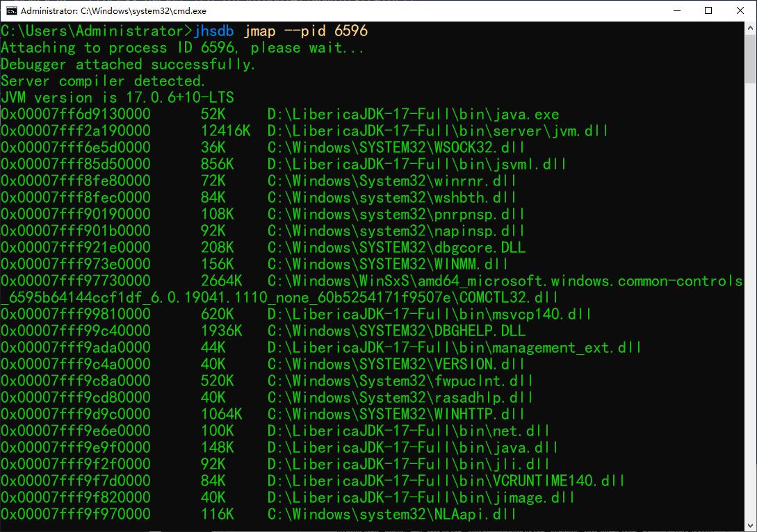
Task: Click the NLAapi.dll path
Action: 392,514
